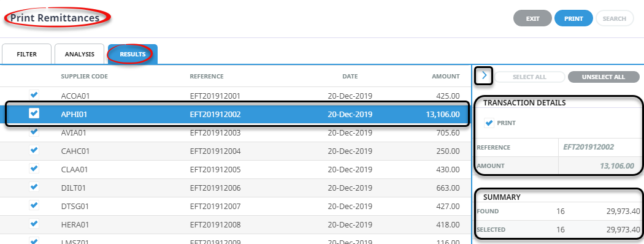644x244 pixels.
Task: Click the SELECT ALL button
Action: coord(529,77)
